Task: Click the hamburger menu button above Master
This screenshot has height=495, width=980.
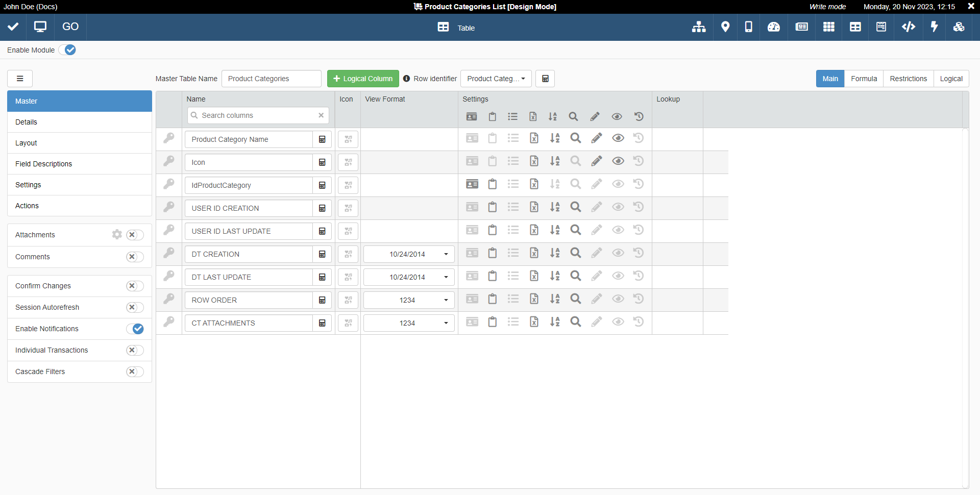Action: 20,79
